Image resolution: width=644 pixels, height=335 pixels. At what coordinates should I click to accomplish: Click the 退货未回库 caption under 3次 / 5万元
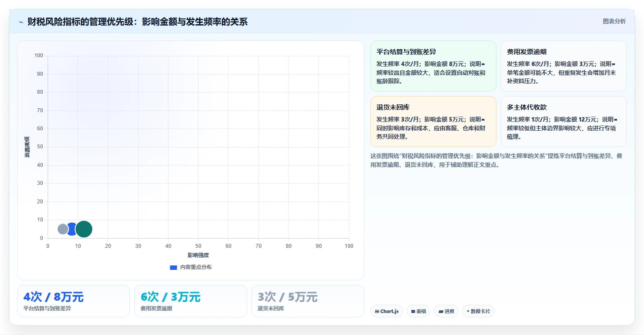(271, 309)
